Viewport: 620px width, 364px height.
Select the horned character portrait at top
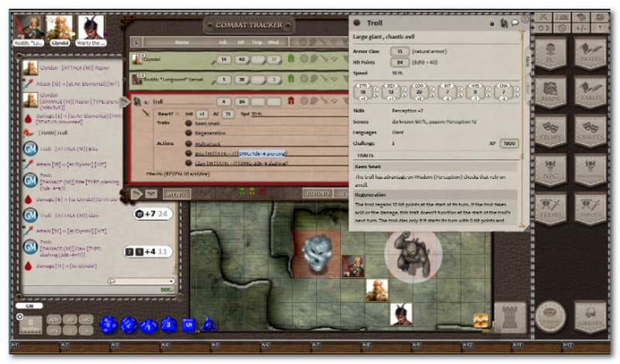pos(91,29)
